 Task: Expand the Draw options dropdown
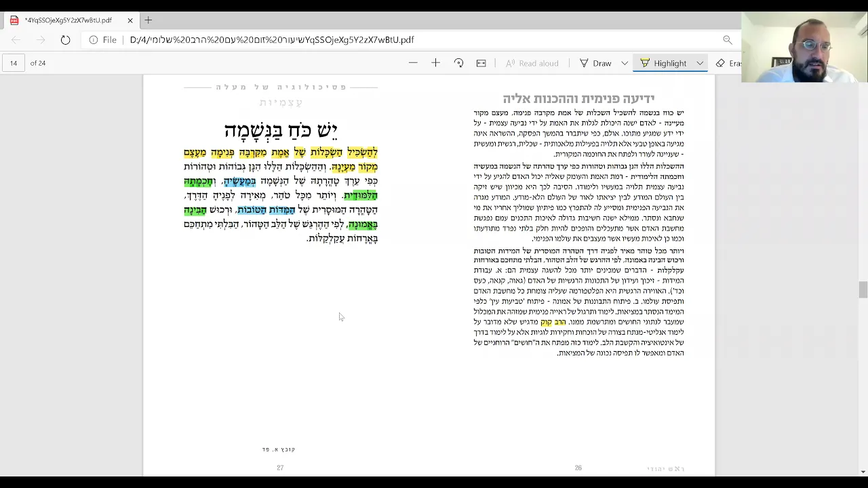625,63
